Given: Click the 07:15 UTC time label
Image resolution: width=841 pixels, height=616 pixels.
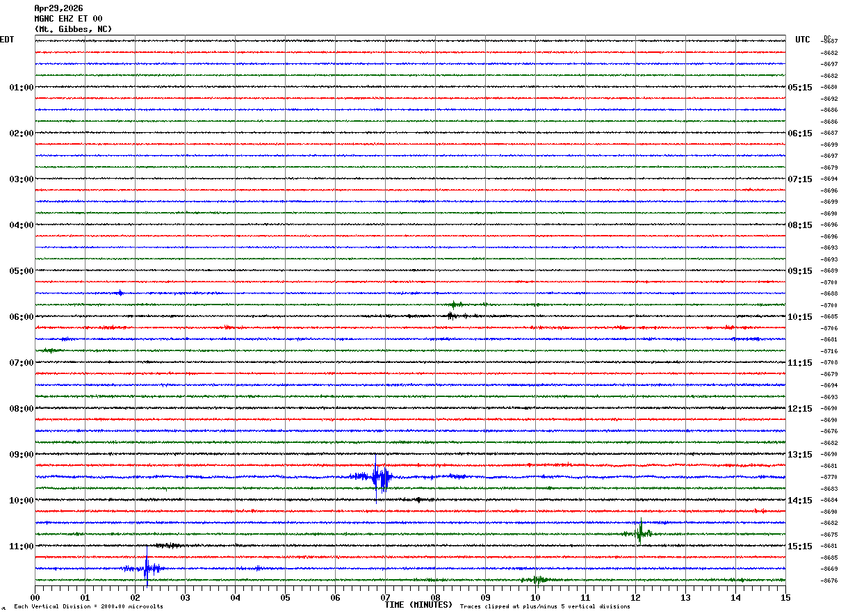Looking at the screenshot, I should point(799,179).
